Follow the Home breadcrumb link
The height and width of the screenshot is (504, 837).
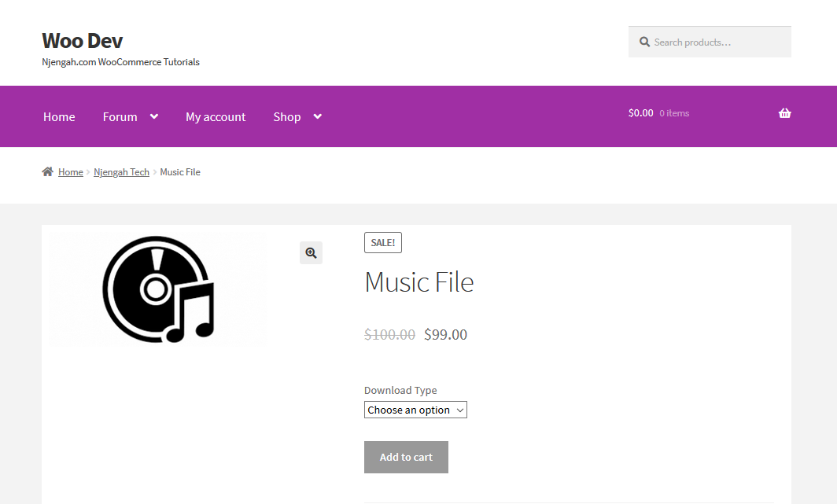click(x=71, y=171)
